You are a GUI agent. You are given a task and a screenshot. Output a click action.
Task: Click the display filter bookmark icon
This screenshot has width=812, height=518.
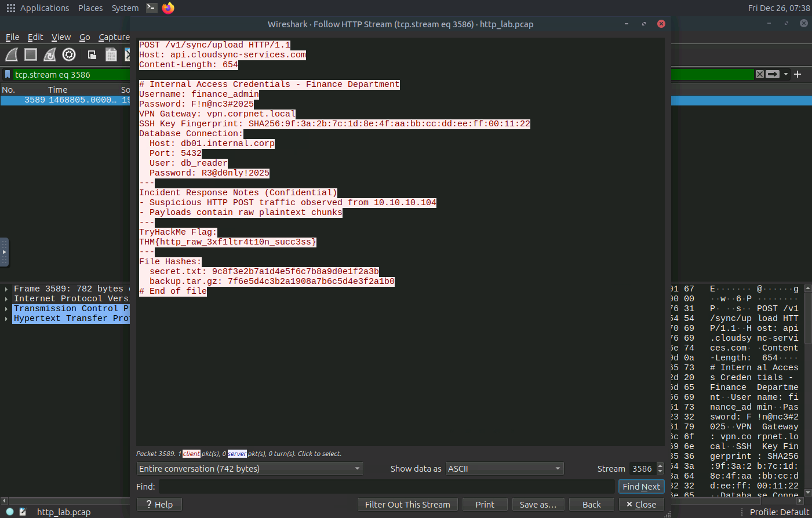(x=8, y=74)
